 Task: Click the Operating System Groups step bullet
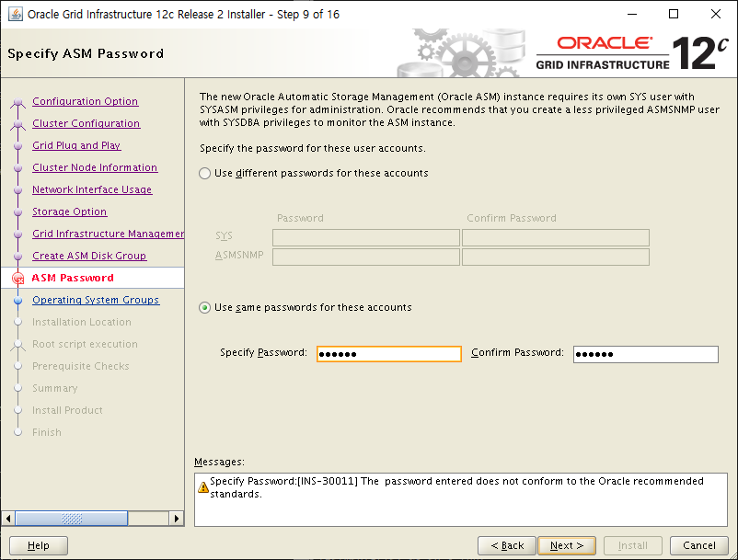(x=17, y=300)
